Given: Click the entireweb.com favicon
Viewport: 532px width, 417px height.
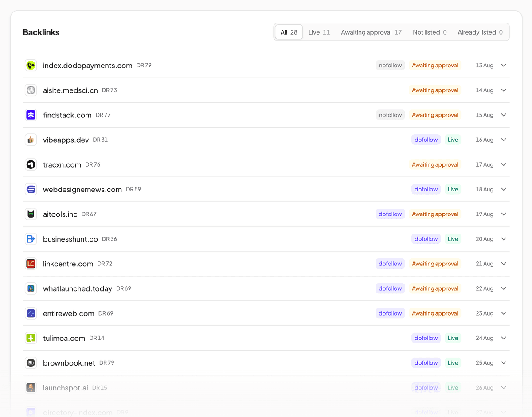Looking at the screenshot, I should tap(31, 314).
